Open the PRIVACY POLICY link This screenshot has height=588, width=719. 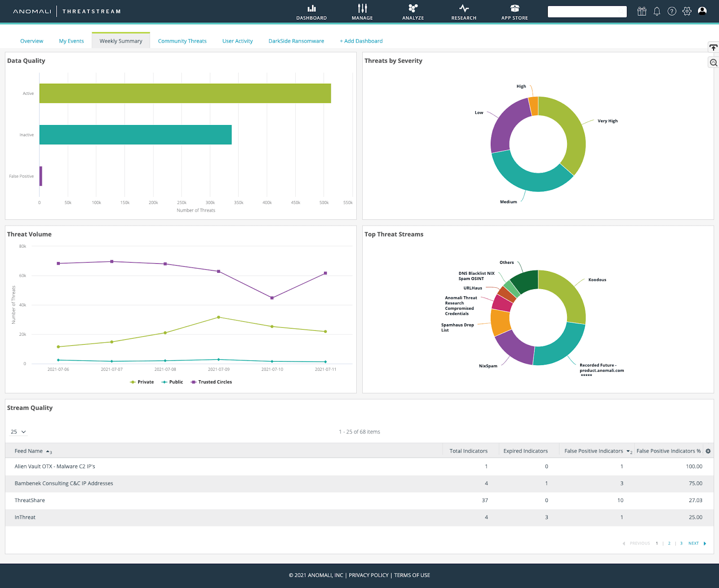[368, 575]
